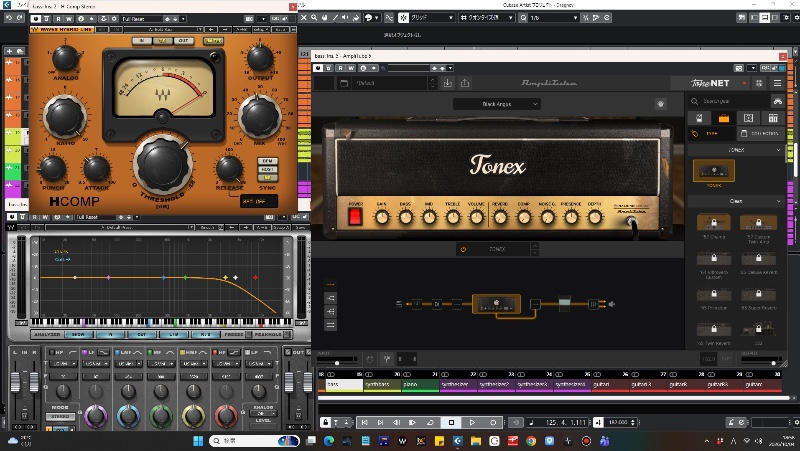
Task: Bypass the H-Comp plugin with header power button
Action: point(36,19)
